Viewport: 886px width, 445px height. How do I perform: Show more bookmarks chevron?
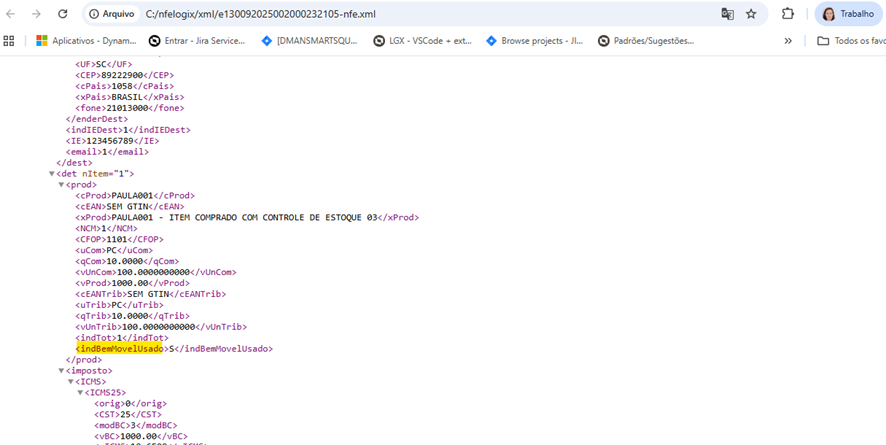pyautogui.click(x=788, y=41)
